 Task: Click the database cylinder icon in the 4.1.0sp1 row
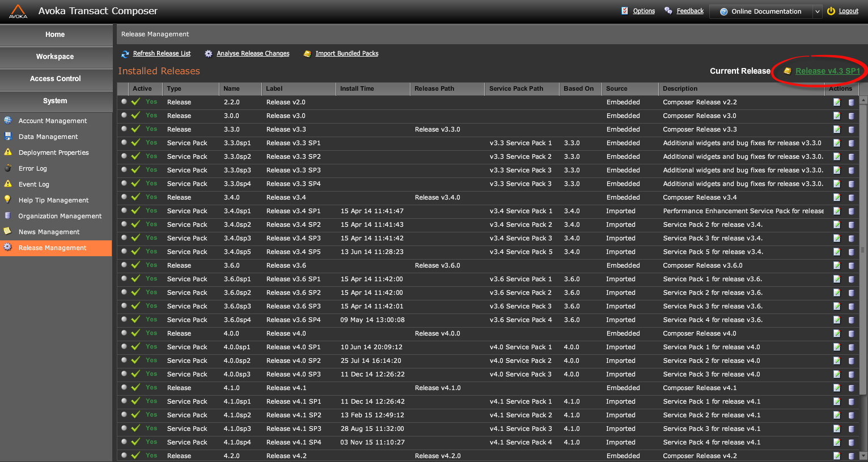pos(851,402)
